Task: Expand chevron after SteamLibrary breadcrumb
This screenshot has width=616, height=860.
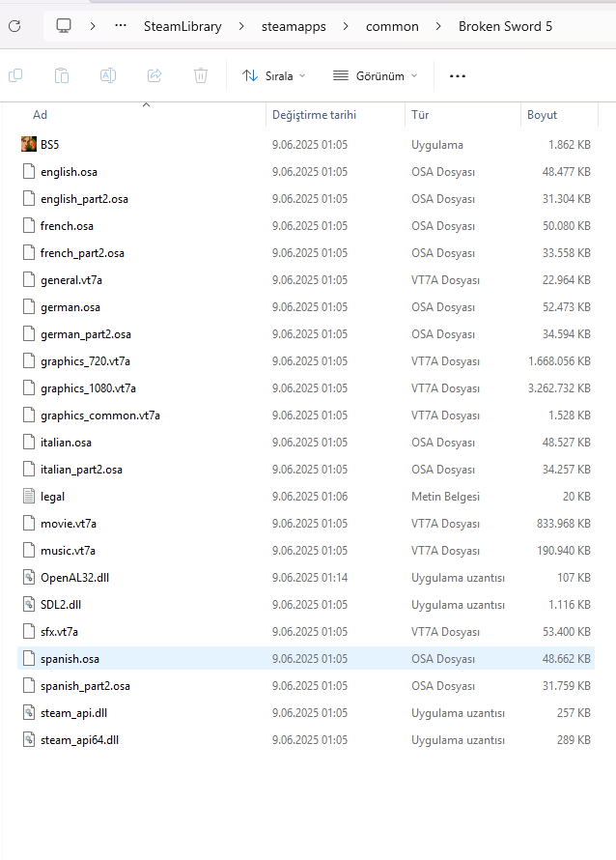Action: [241, 26]
